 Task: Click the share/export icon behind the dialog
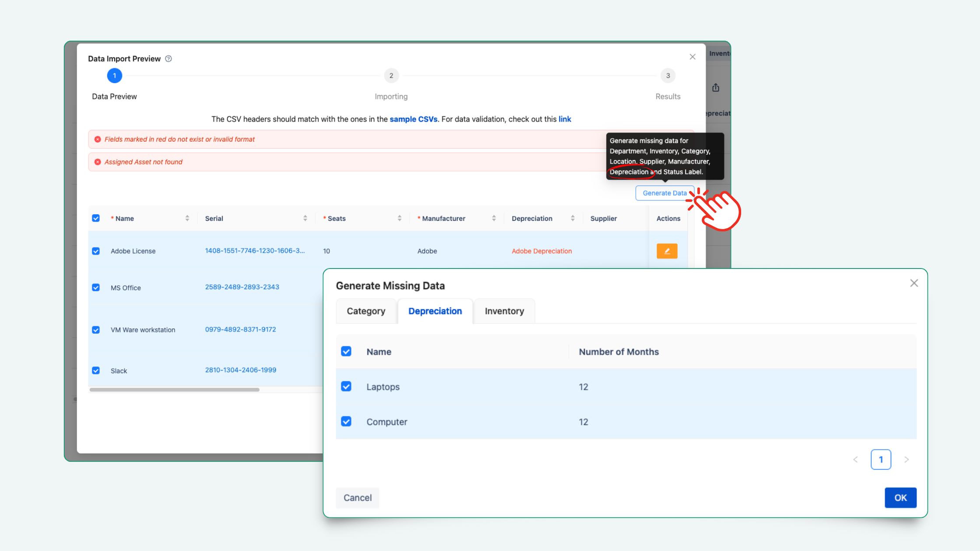point(716,88)
